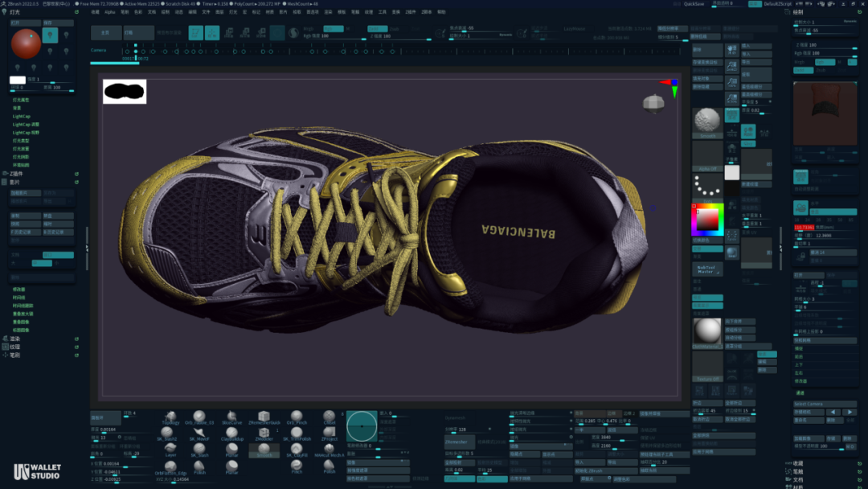Viewport: 868px width, 489px height.
Task: Select the SK_TrimPolish brush
Action: point(297,434)
